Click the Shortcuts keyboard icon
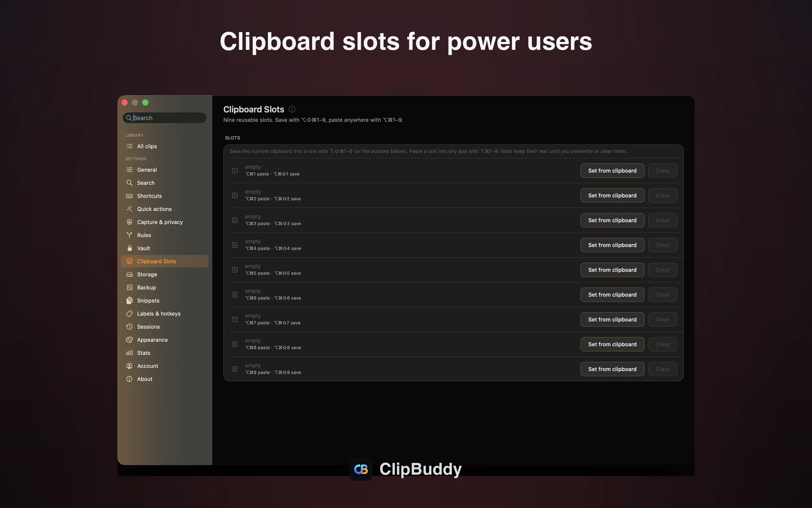Image resolution: width=812 pixels, height=508 pixels. tap(129, 196)
